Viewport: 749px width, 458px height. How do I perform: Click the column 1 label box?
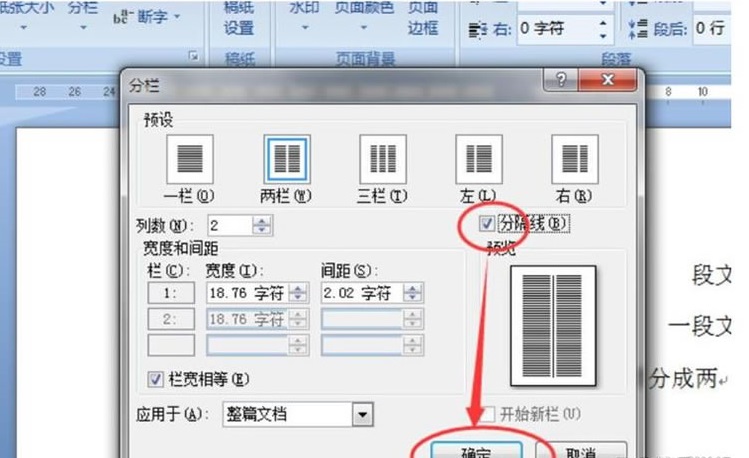pyautogui.click(x=171, y=293)
